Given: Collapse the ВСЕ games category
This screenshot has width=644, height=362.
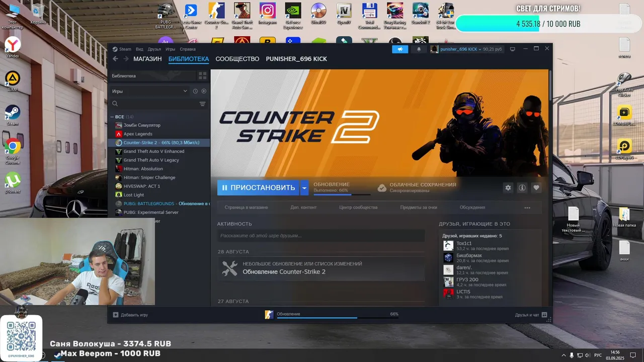Looking at the screenshot, I should pos(112,117).
